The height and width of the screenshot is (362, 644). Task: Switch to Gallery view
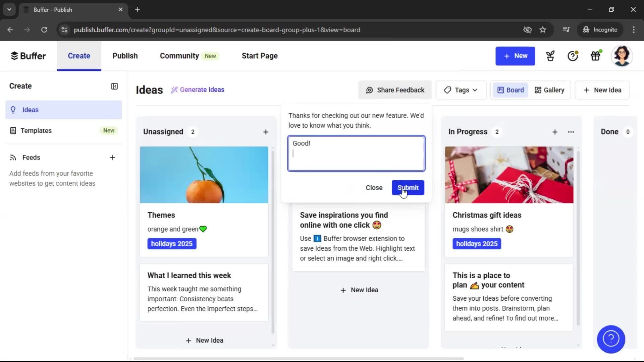(549, 90)
